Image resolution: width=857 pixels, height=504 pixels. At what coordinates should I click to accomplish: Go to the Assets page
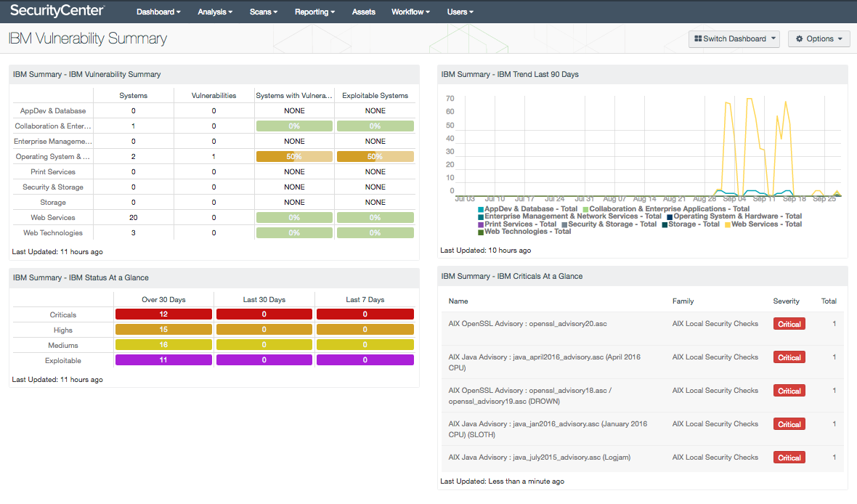tap(363, 12)
